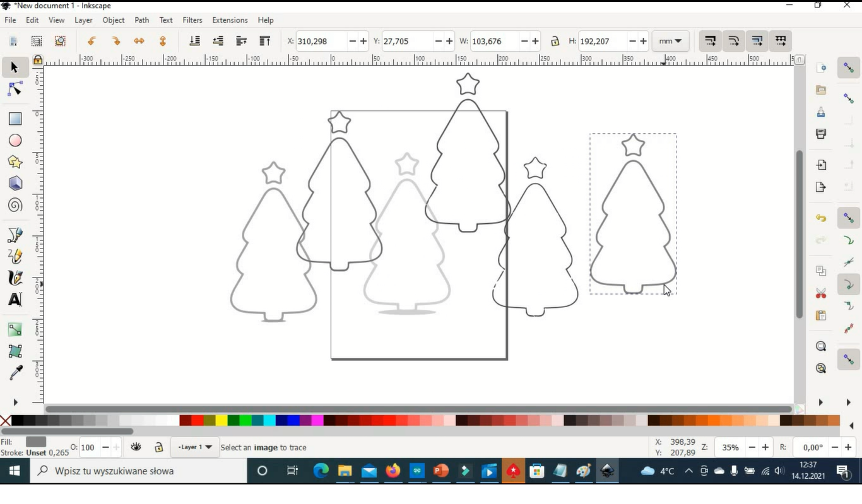Flip selection vertically
Image resolution: width=862 pixels, height=504 pixels.
point(162,41)
